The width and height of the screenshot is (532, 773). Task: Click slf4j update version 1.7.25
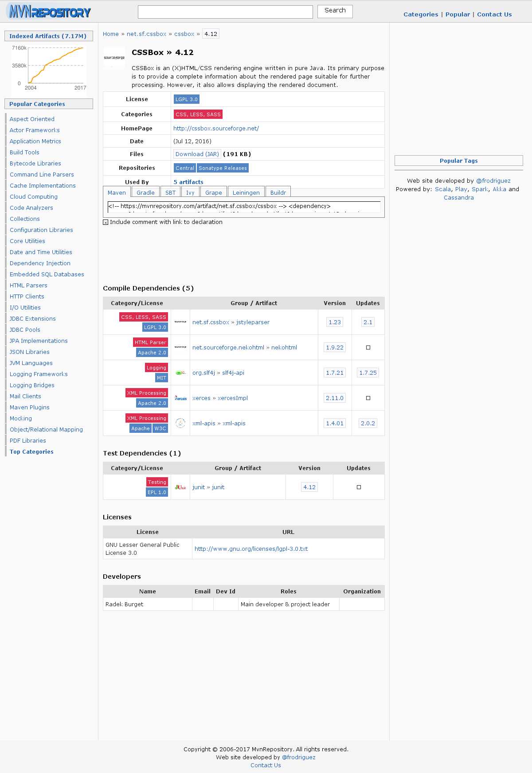(x=368, y=373)
